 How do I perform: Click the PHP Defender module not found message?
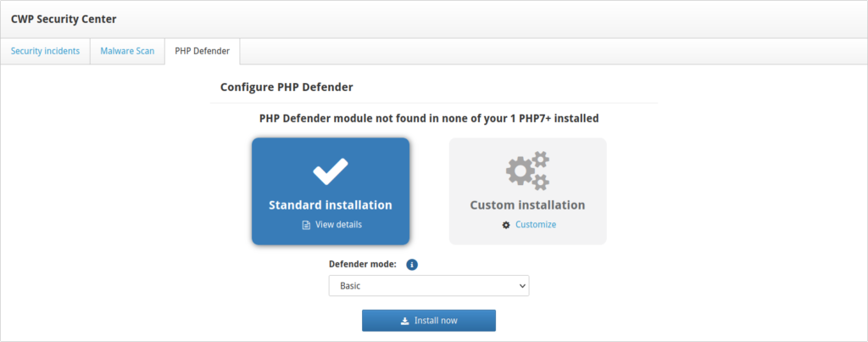(434, 119)
